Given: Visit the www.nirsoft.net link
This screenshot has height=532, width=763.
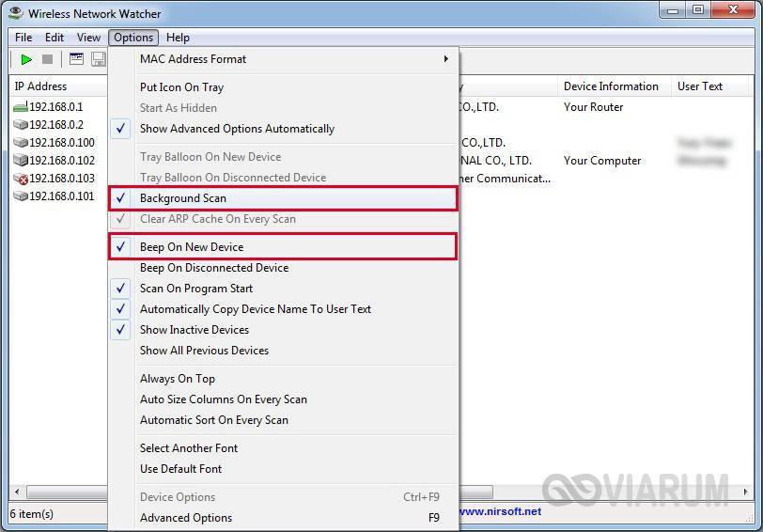Looking at the screenshot, I should tap(500, 511).
